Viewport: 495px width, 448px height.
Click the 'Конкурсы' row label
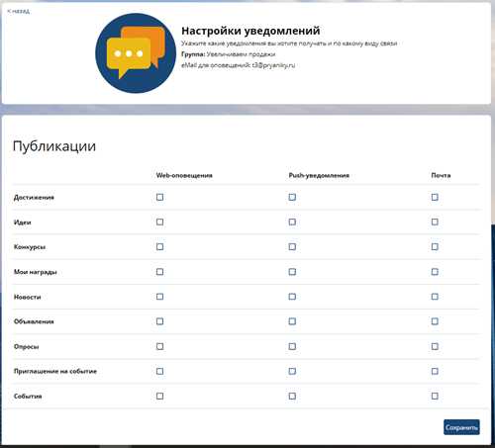click(x=30, y=247)
